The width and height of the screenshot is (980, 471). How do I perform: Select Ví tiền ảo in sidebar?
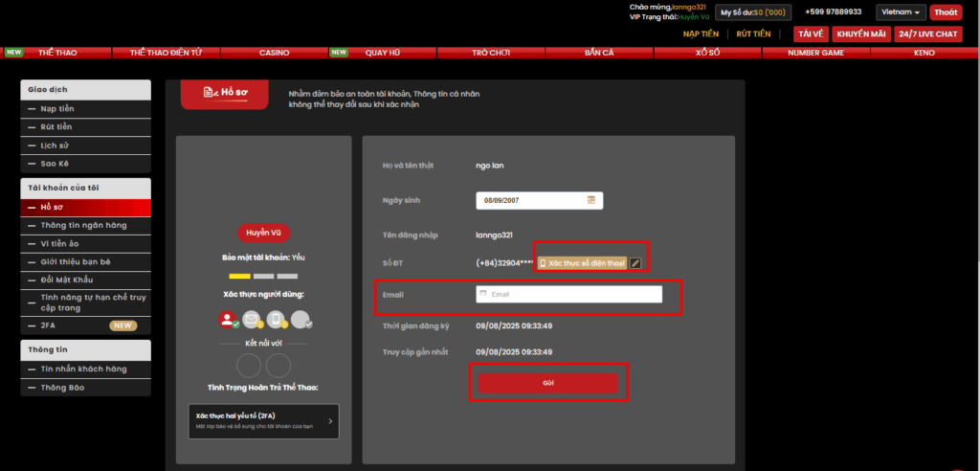point(85,243)
